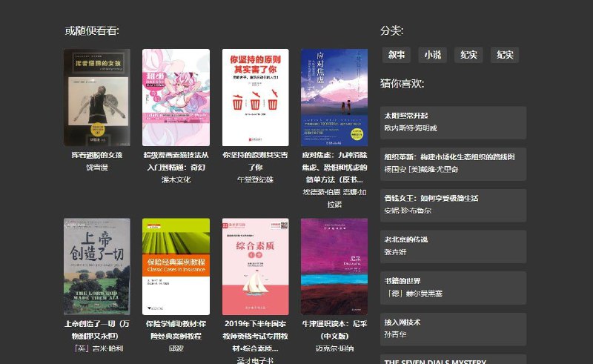Screen dimensions: 593x364
Task: Click author 张卉妍 in recommendations
Action: (x=395, y=251)
